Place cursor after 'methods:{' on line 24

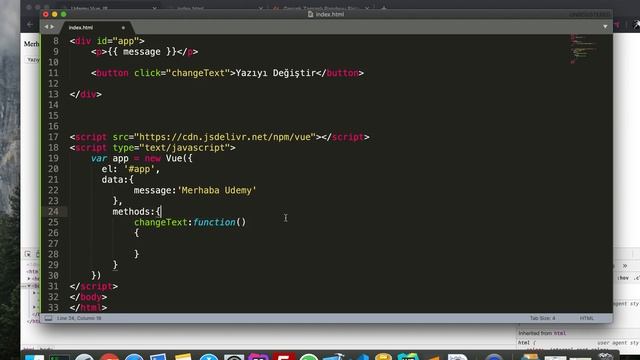pyautogui.click(x=161, y=211)
